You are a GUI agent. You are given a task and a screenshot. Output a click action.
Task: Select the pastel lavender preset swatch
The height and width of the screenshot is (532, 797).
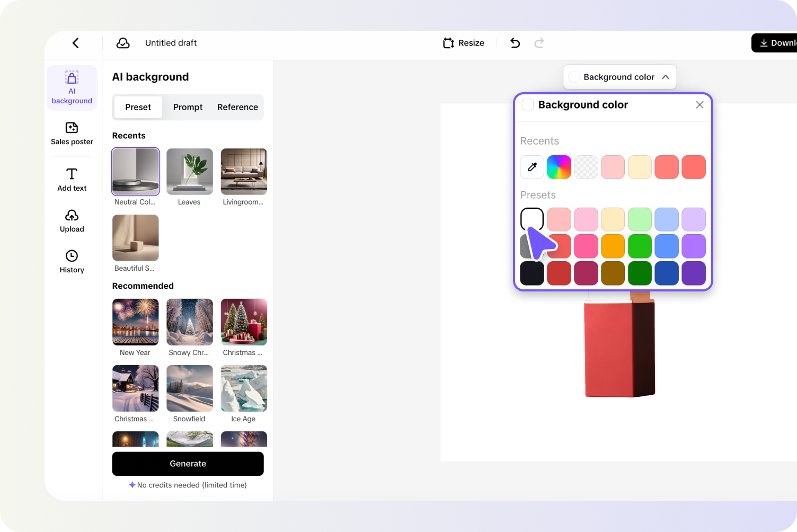pos(694,219)
